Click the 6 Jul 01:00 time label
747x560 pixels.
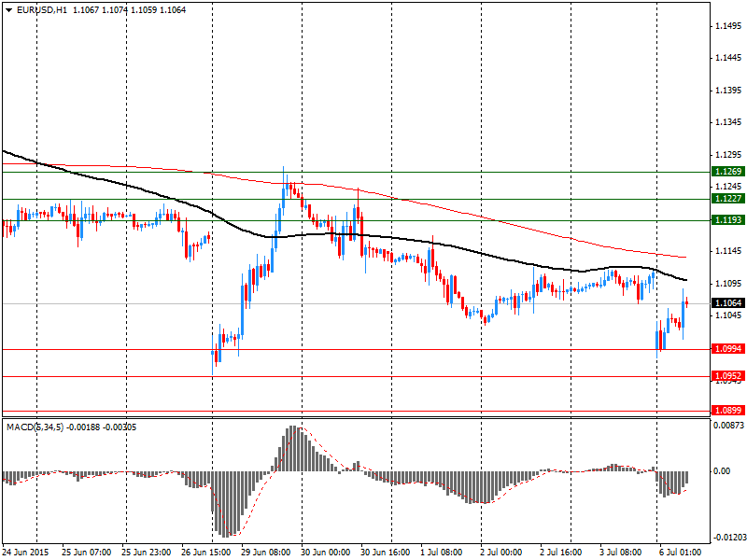(681, 553)
